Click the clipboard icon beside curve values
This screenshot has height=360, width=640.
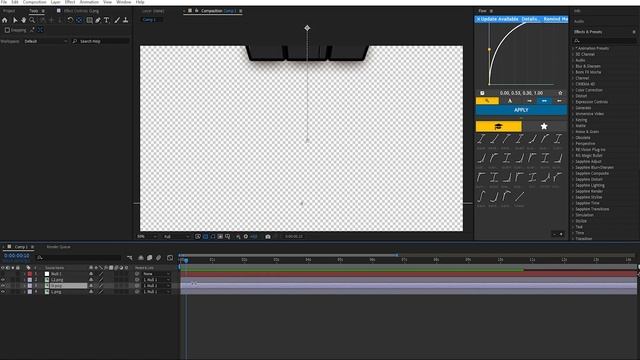[x=482, y=93]
